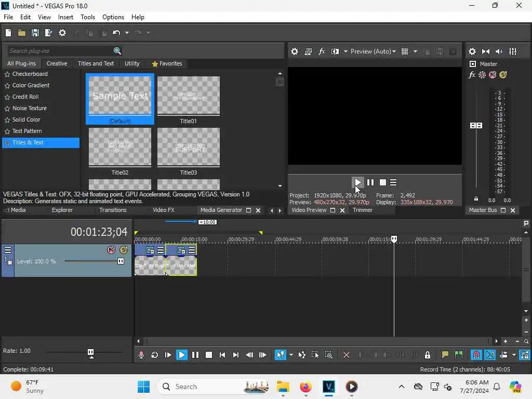532x399 pixels.
Task: Select the Titles & Text generator
Action: [x=41, y=142]
